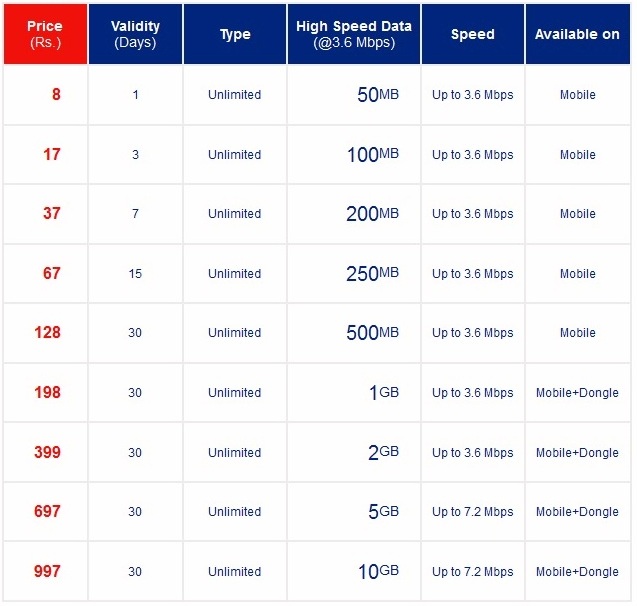Click the Available on column header

578,34
